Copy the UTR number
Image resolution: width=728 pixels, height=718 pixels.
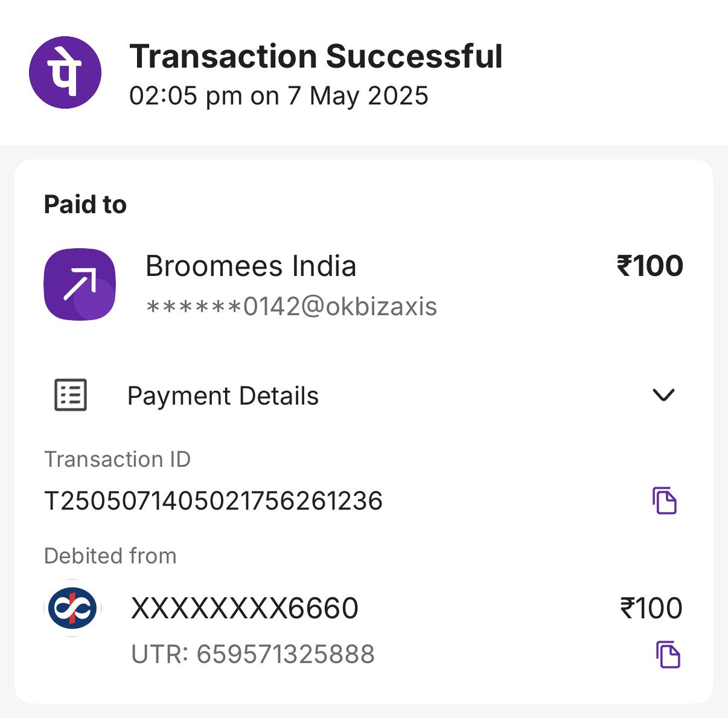click(668, 655)
